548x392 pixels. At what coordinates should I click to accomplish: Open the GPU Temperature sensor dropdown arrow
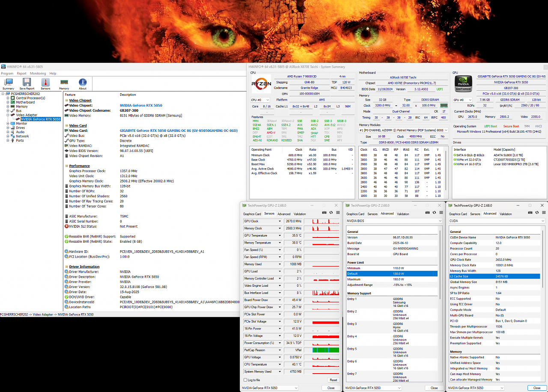[x=280, y=235]
